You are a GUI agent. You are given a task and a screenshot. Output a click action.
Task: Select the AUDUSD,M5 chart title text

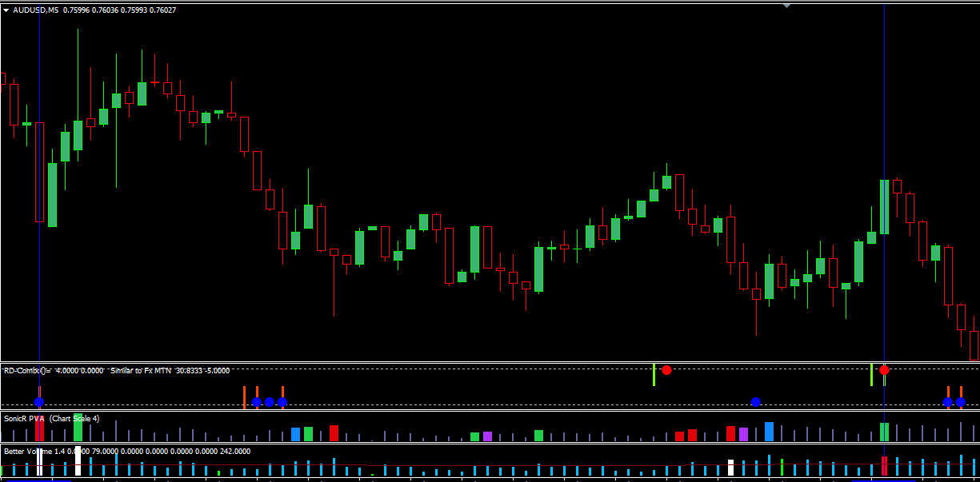(x=35, y=10)
